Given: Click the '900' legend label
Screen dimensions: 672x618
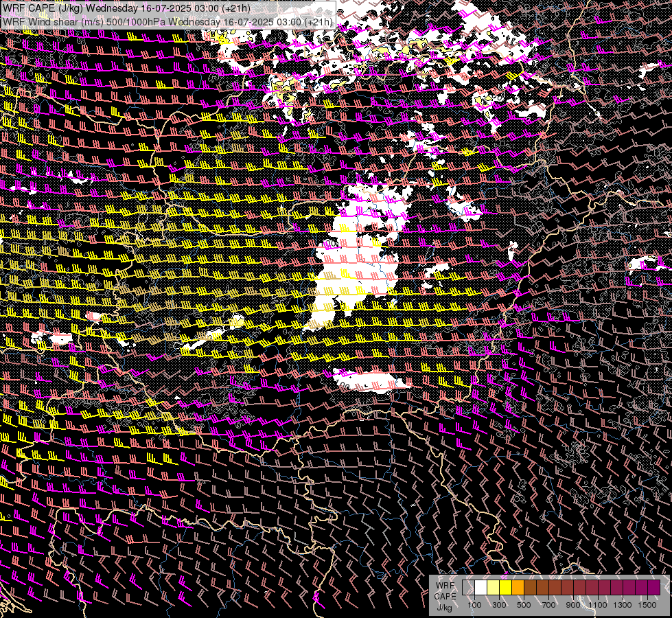Looking at the screenshot, I should click(x=573, y=605).
